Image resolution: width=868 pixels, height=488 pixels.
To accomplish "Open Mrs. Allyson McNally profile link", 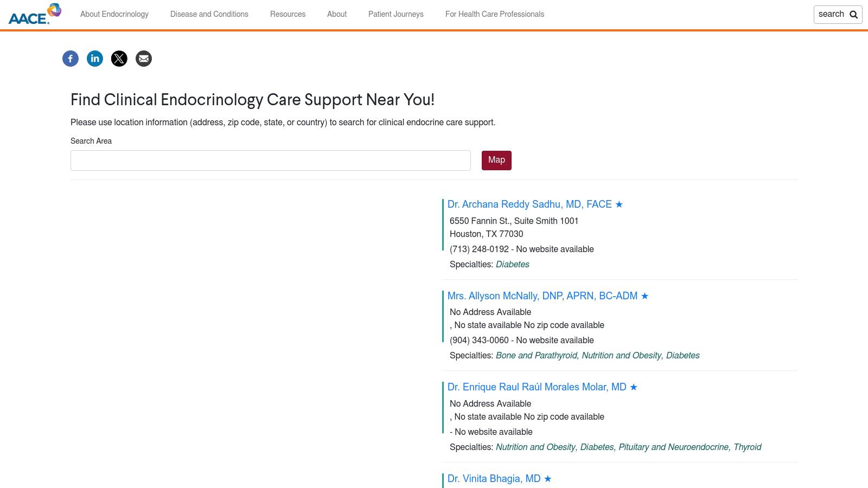I will click(x=542, y=296).
